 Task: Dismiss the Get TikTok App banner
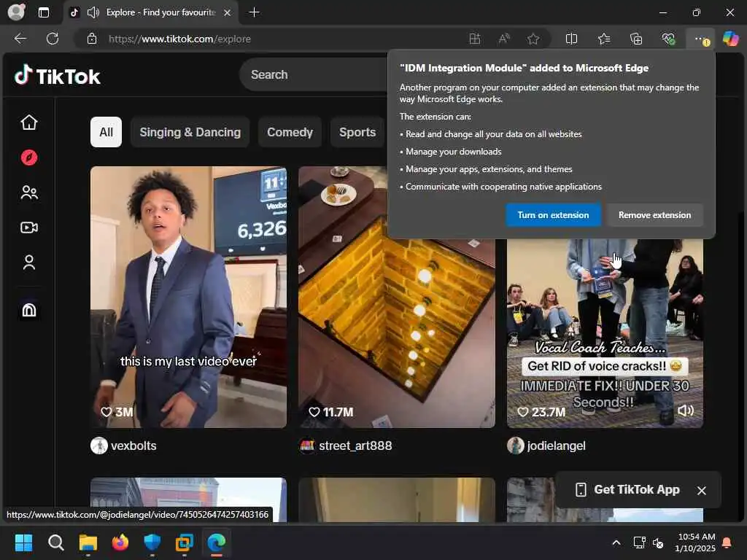(701, 490)
